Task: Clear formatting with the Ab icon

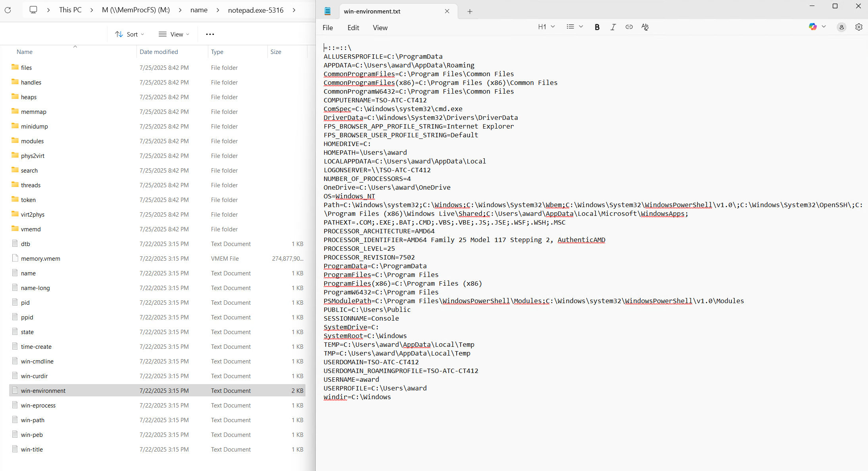Action: pyautogui.click(x=645, y=27)
